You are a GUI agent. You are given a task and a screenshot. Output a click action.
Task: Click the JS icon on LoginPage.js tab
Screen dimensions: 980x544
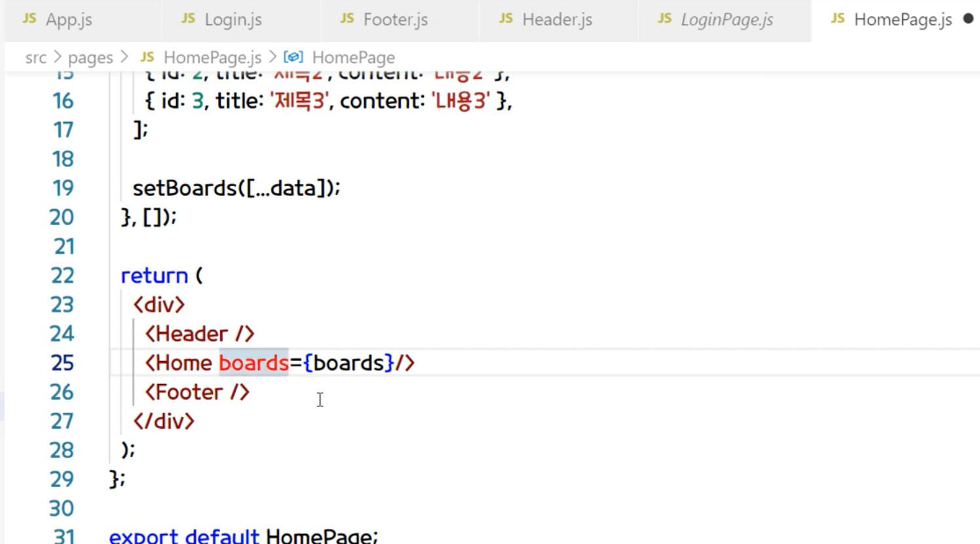point(665,18)
